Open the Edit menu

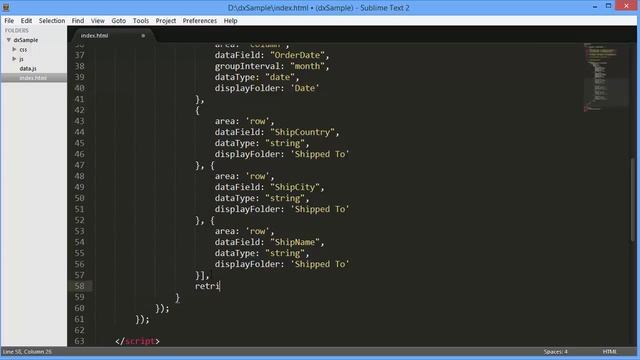click(26, 21)
